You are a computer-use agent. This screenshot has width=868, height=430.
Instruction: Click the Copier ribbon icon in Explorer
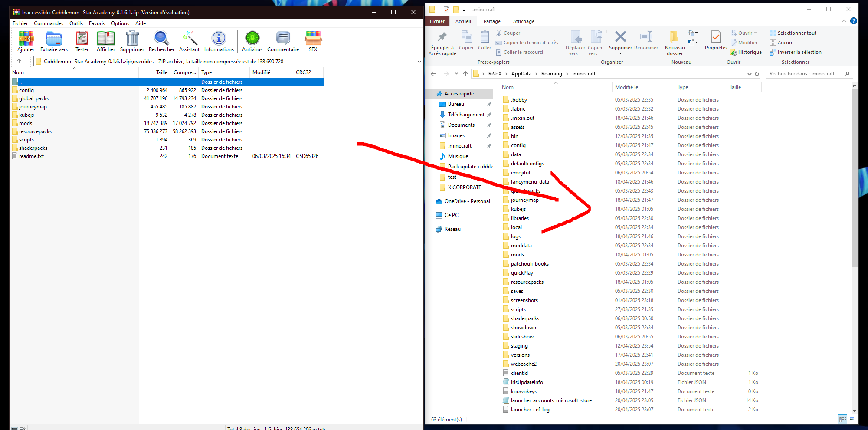[x=466, y=40]
